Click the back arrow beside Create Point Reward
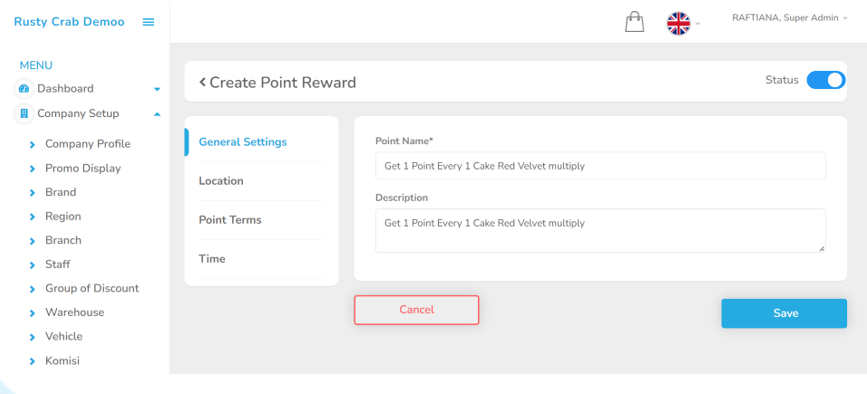The height and width of the screenshot is (394, 867). 202,82
